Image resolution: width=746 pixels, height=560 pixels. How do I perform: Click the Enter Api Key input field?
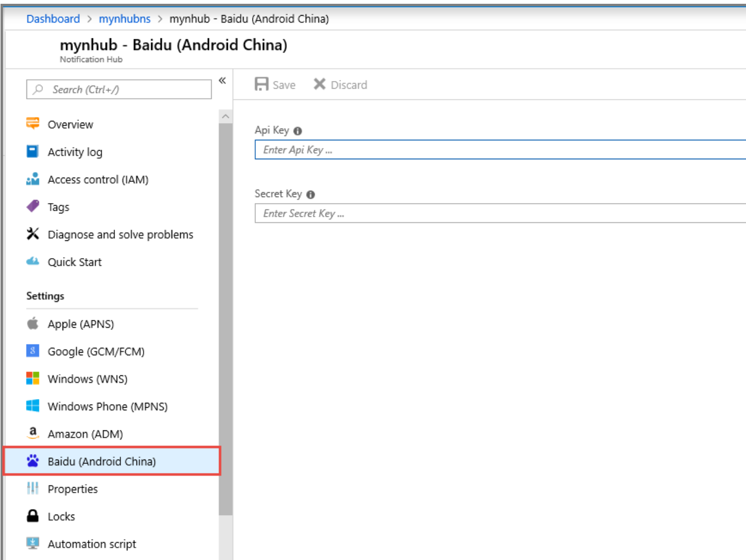499,150
